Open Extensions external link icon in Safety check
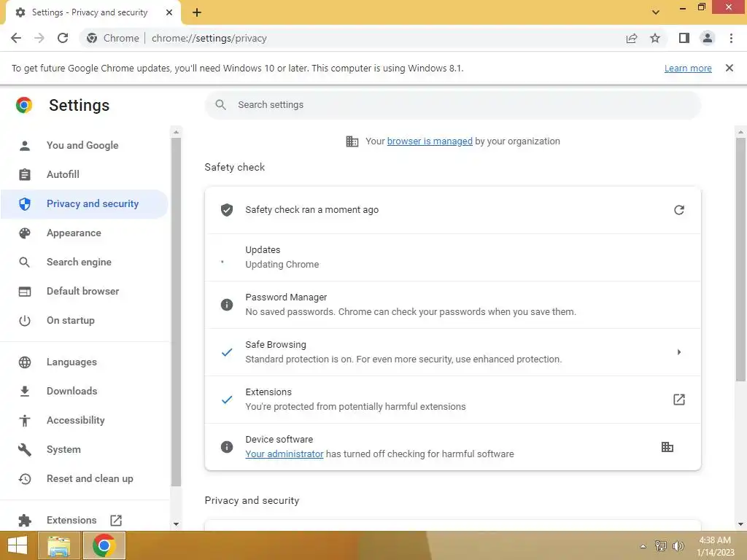The width and height of the screenshot is (747, 560). [x=679, y=400]
